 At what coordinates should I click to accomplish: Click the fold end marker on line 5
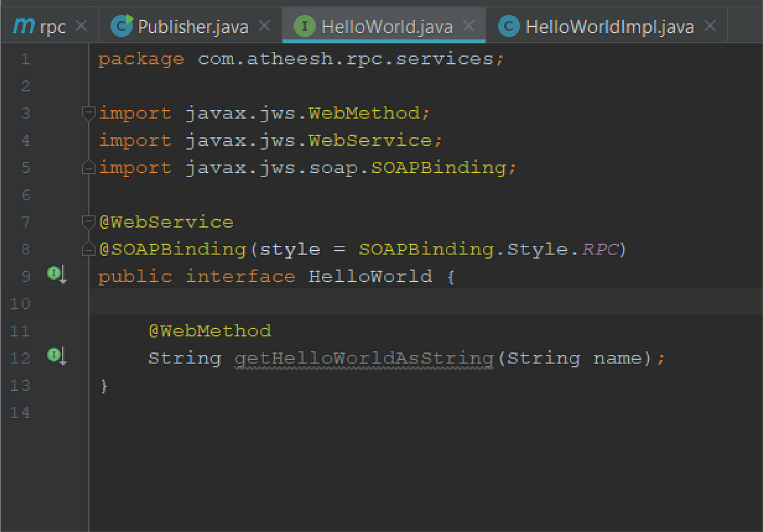pyautogui.click(x=89, y=168)
